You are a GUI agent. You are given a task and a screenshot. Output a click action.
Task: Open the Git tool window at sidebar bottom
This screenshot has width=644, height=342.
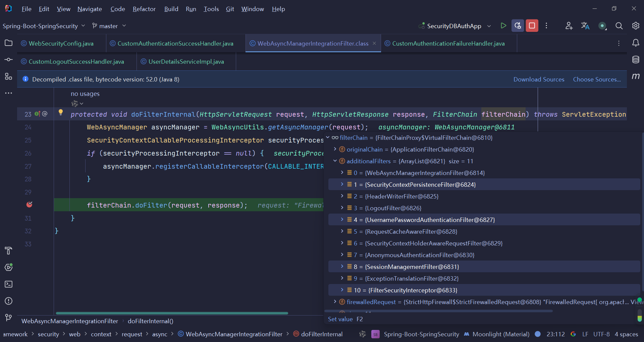click(8, 317)
